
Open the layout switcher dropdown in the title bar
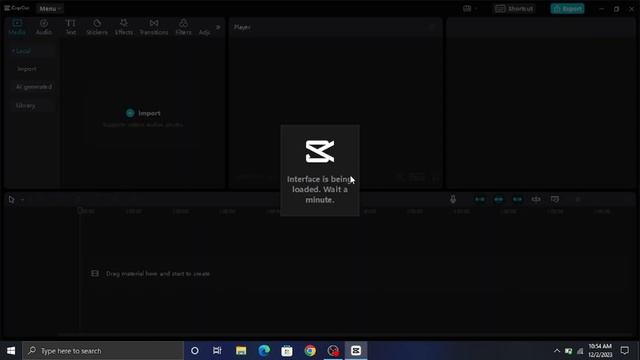(470, 9)
